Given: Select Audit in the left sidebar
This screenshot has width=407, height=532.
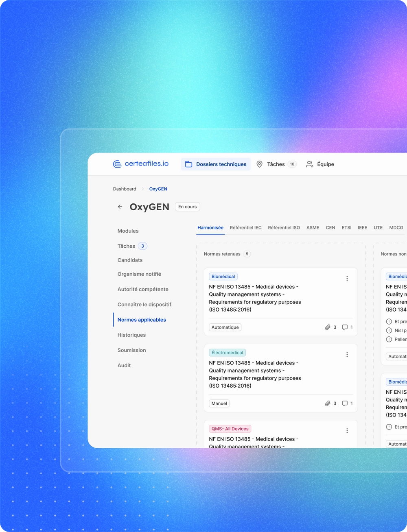Looking at the screenshot, I should click(x=124, y=366).
